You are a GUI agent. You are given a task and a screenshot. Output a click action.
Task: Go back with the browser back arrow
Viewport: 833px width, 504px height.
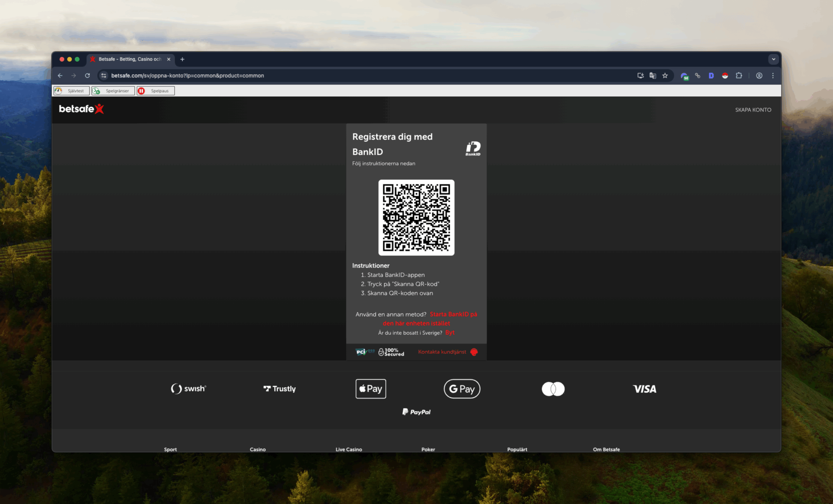coord(60,76)
